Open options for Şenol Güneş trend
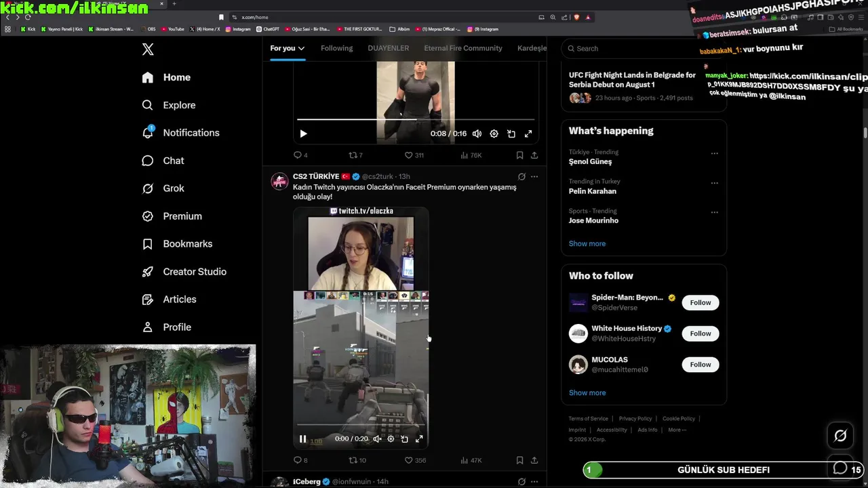Viewport: 868px width, 488px height. pos(714,153)
